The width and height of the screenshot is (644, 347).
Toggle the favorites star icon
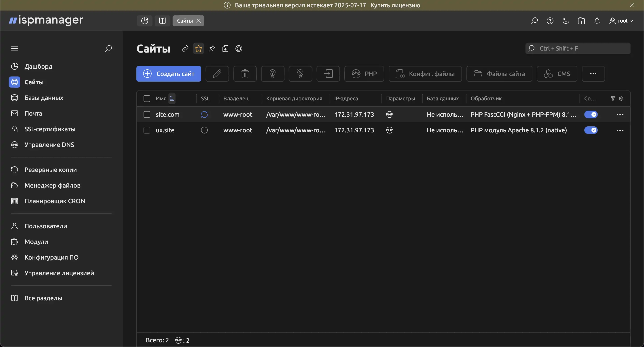pyautogui.click(x=199, y=49)
